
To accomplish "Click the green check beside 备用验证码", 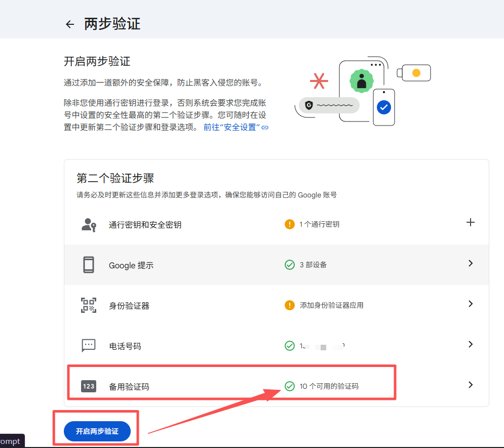I will tap(290, 386).
